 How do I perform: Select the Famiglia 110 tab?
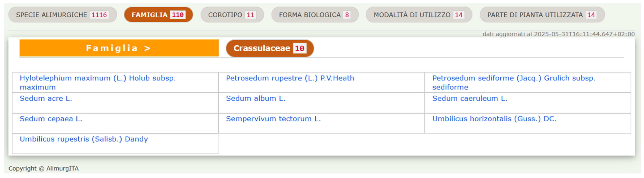pos(158,15)
